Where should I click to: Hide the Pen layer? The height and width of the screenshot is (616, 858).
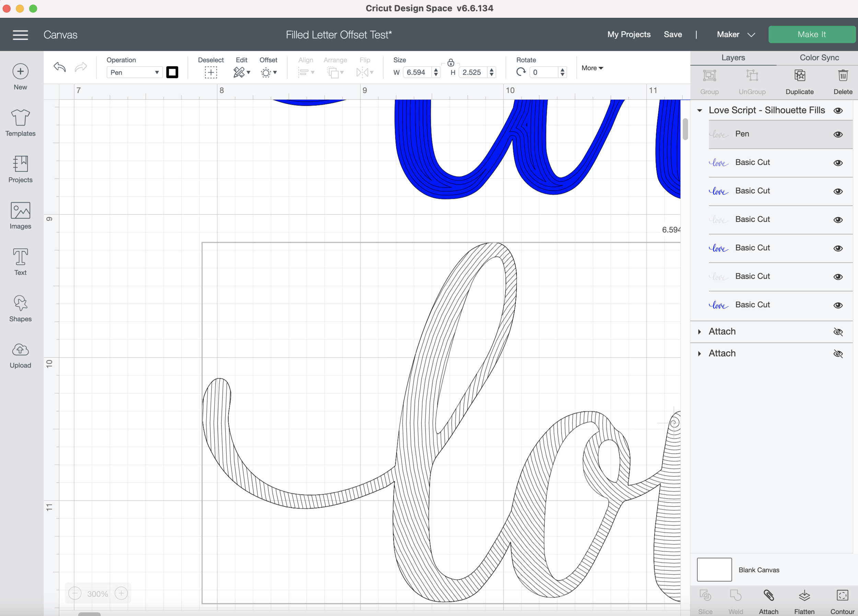[x=838, y=135]
